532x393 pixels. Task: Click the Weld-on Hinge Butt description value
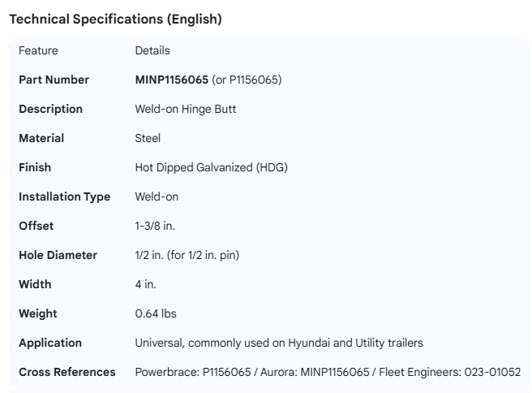click(186, 109)
